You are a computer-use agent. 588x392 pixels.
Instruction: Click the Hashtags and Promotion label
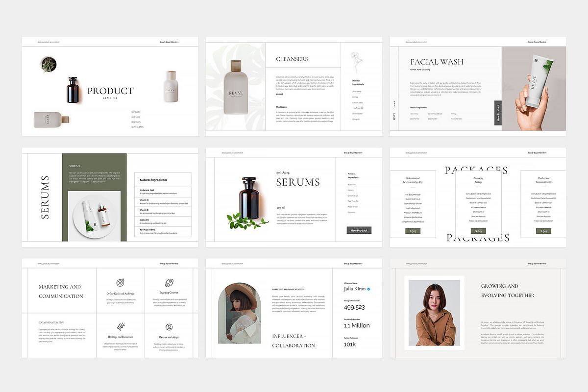coord(120,337)
